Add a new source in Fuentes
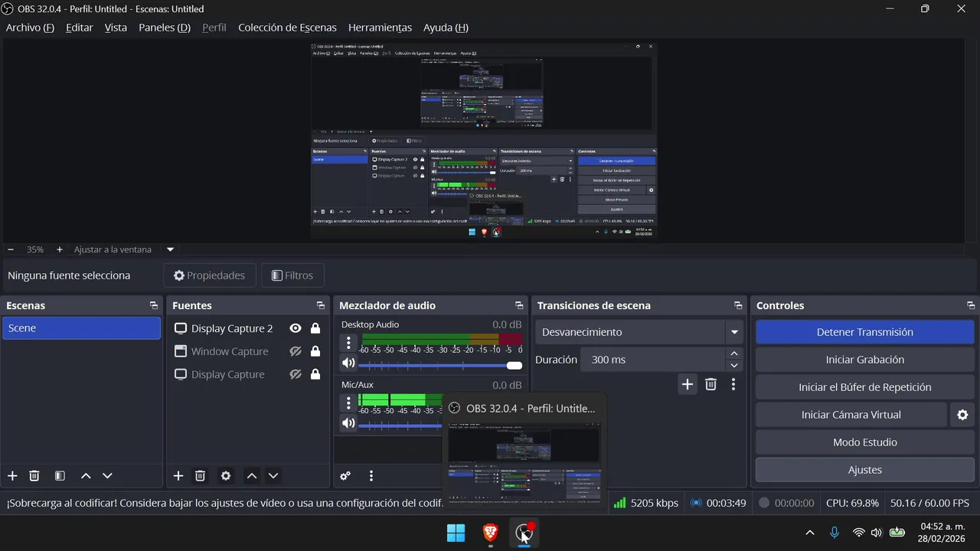The width and height of the screenshot is (980, 551). pyautogui.click(x=178, y=476)
